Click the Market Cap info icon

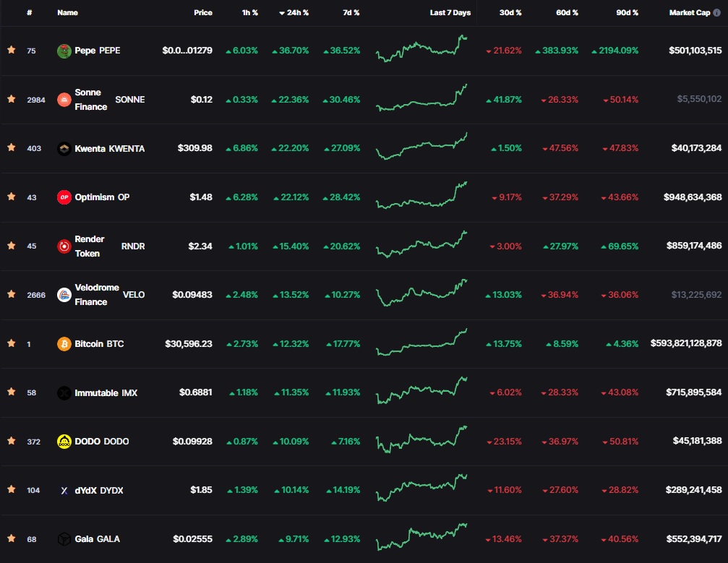tap(717, 12)
